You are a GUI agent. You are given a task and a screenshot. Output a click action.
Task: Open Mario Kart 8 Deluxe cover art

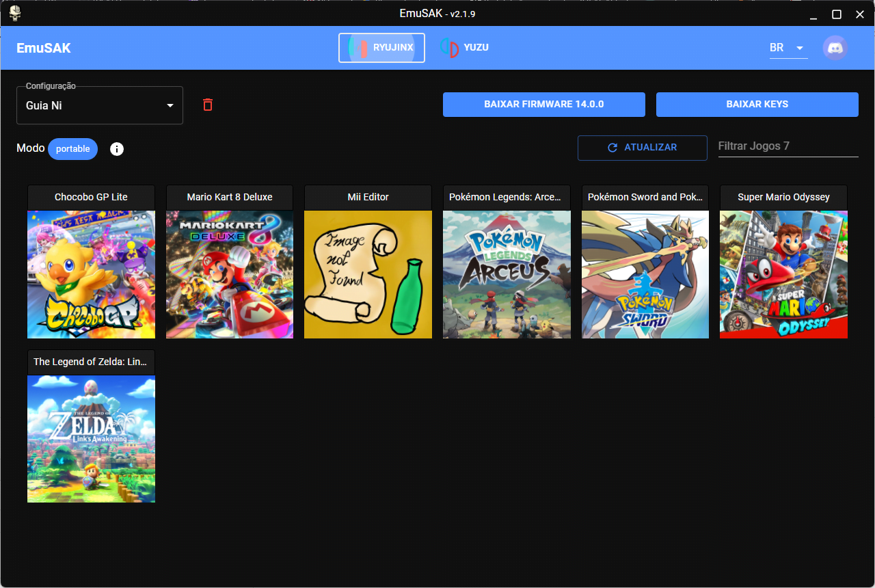click(x=230, y=274)
